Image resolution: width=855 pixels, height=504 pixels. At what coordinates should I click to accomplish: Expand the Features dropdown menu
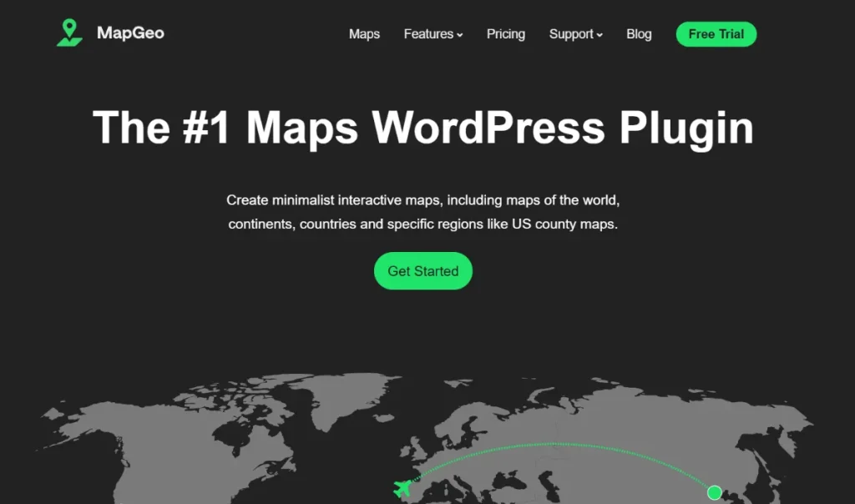coord(433,33)
